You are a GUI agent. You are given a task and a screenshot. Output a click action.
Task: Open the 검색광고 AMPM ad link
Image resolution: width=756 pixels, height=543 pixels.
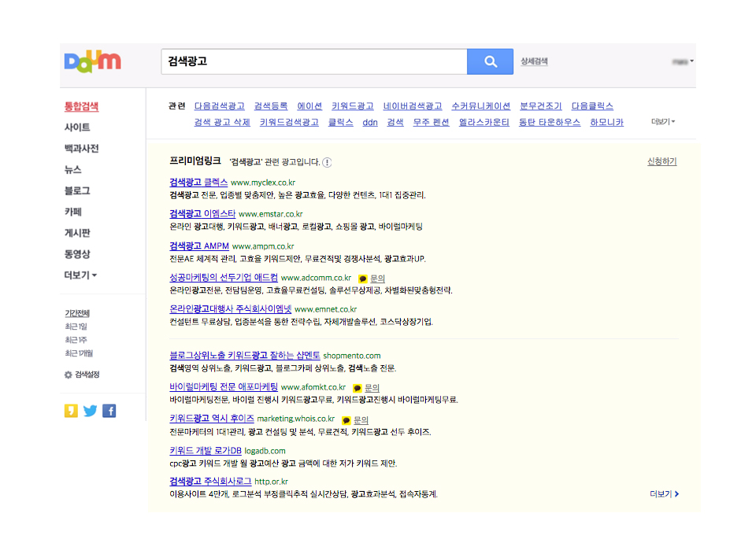(199, 246)
